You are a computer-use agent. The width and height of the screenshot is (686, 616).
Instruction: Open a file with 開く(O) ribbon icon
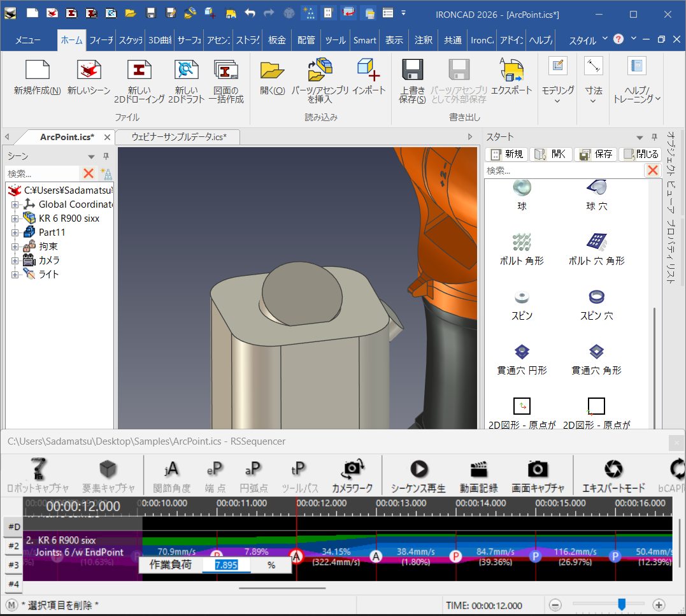[272, 70]
